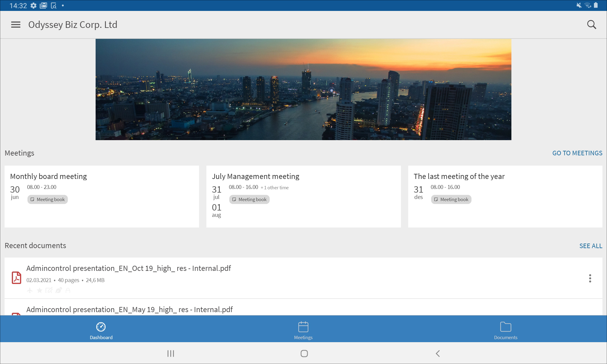Click the 08.00 - 23.00 meeting time

[42, 187]
